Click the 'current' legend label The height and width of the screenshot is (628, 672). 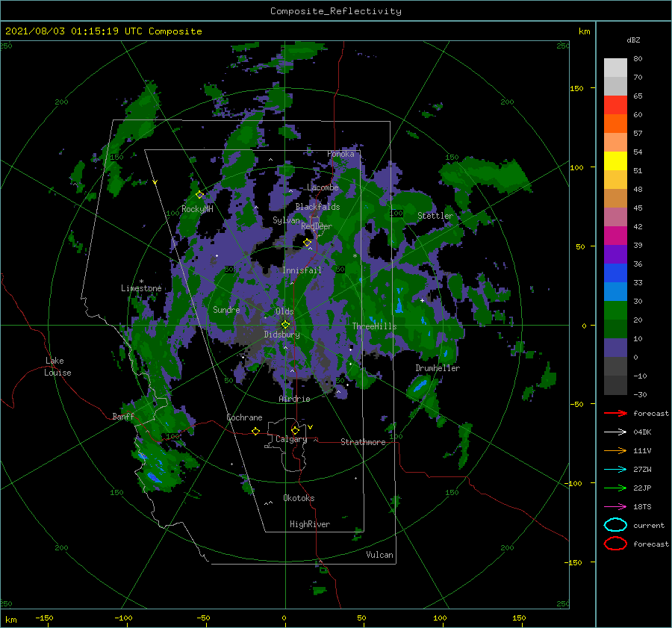[x=649, y=526]
